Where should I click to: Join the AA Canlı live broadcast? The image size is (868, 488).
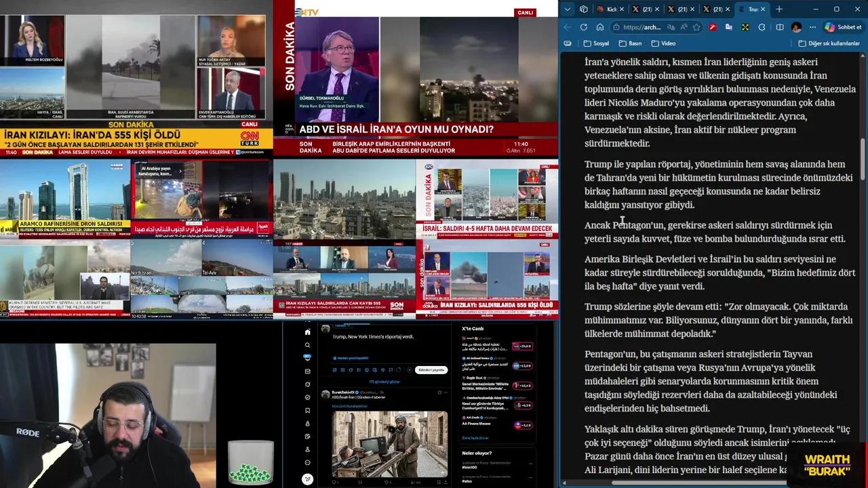tap(524, 426)
